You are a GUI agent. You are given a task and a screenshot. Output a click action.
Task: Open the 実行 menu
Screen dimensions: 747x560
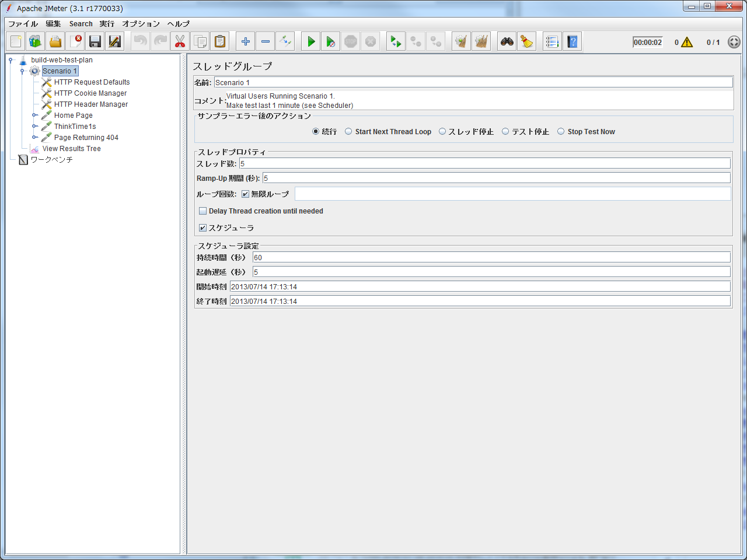coord(107,24)
